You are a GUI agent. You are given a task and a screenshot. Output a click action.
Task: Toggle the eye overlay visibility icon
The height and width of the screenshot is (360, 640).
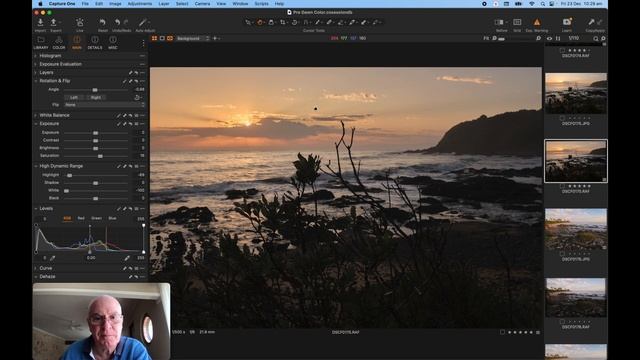[x=549, y=38]
